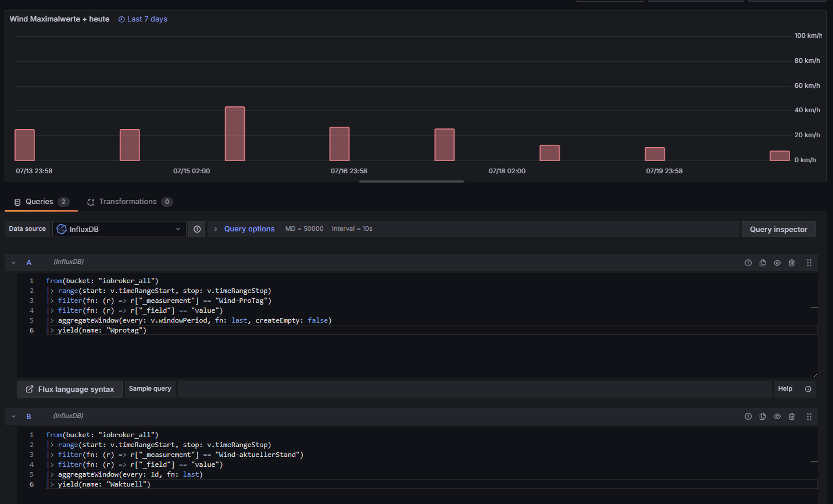Click info icon beside Help button
Screen dimensions: 833x504
(808, 389)
